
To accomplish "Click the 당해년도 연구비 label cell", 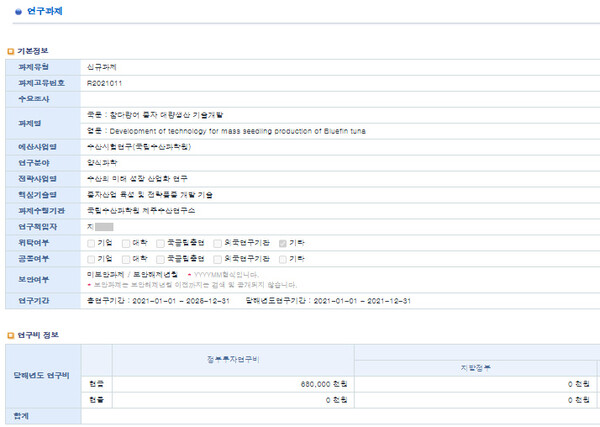I will point(43,376).
